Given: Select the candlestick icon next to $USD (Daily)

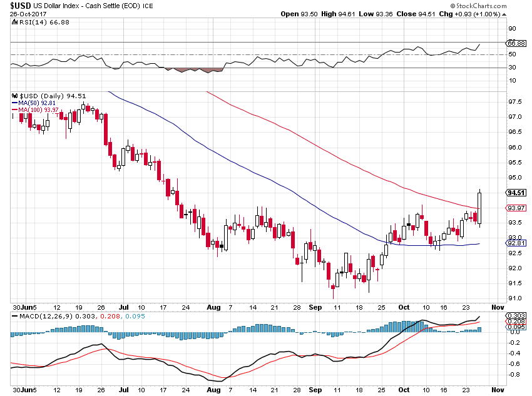Looking at the screenshot, I should pyautogui.click(x=14, y=96).
